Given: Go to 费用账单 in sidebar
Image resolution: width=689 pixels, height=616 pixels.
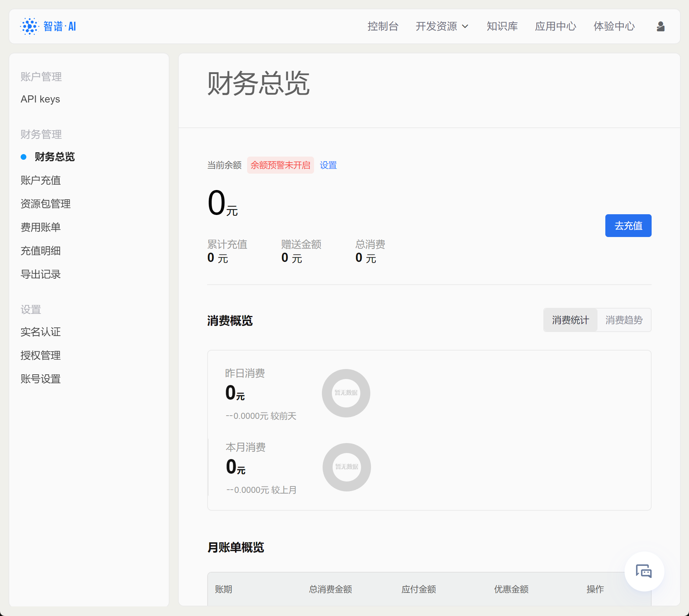Looking at the screenshot, I should (x=41, y=227).
